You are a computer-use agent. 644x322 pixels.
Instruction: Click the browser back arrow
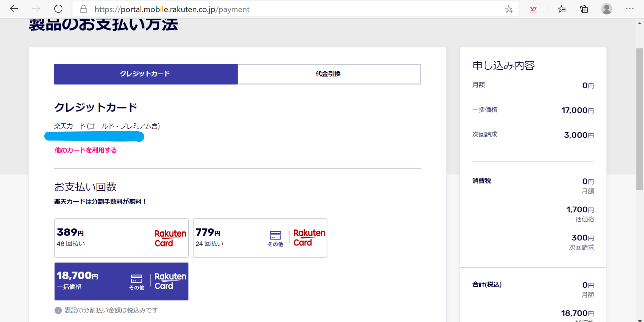click(14, 9)
